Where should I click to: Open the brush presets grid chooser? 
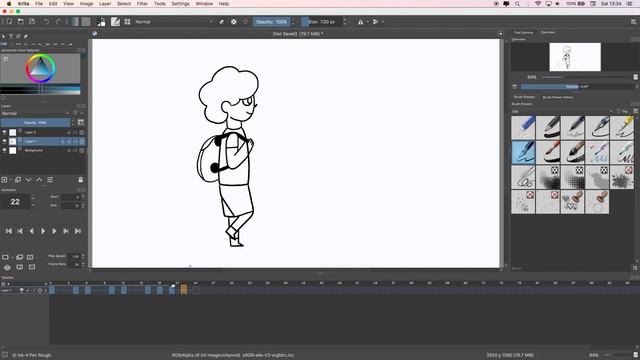pyautogui.click(x=127, y=22)
